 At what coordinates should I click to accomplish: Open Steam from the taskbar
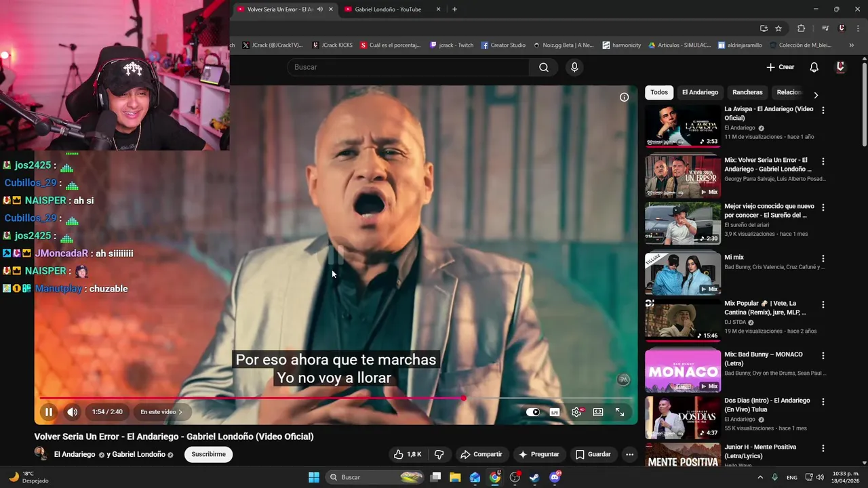(x=534, y=477)
